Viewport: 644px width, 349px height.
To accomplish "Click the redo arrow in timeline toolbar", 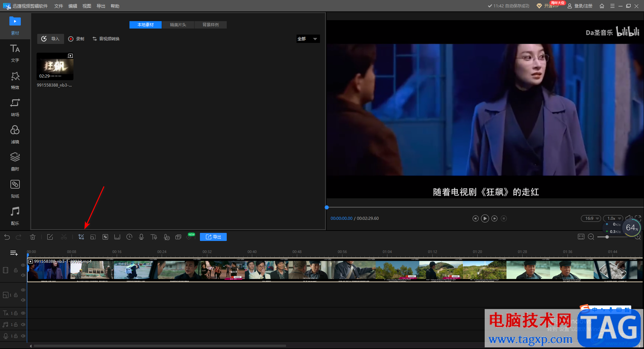I will tap(19, 237).
